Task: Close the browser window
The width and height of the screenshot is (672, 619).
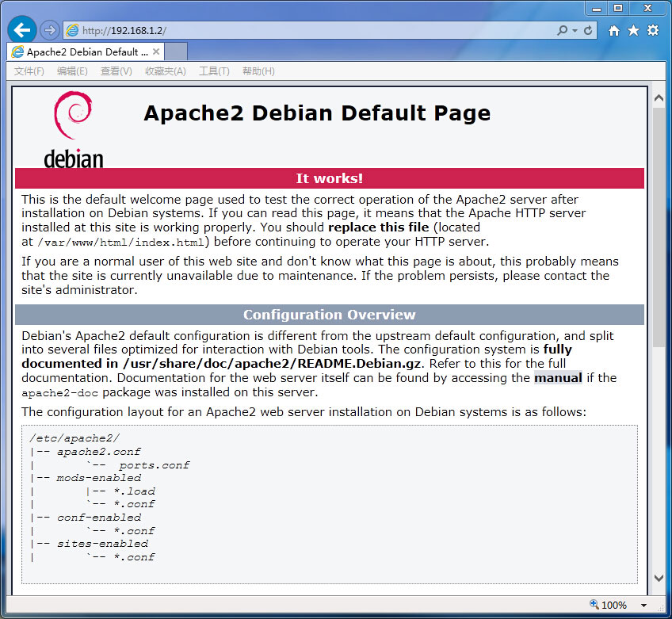Action: pyautogui.click(x=647, y=8)
